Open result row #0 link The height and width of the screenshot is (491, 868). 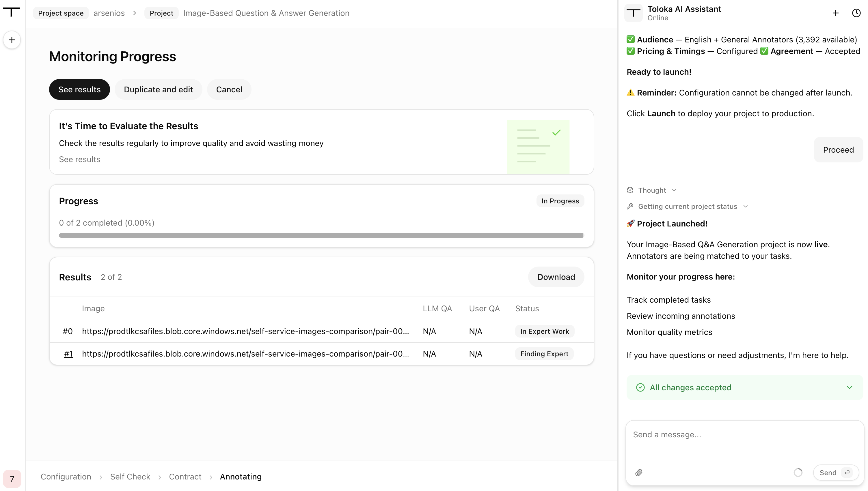(x=68, y=331)
